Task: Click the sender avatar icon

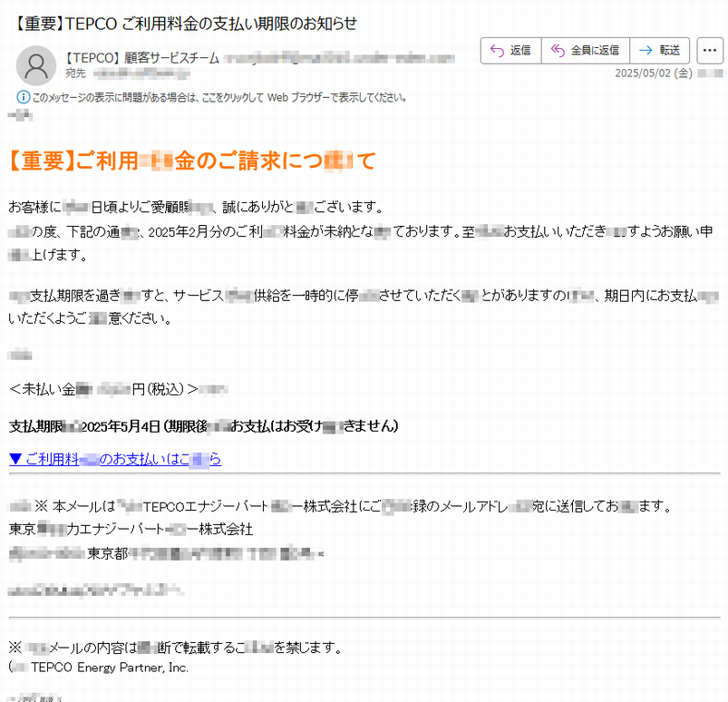Action: click(x=36, y=65)
